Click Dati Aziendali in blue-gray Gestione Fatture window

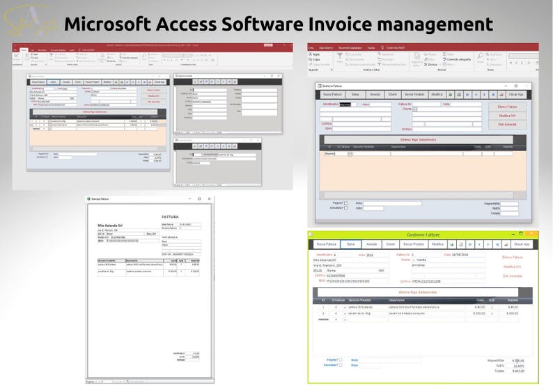[x=508, y=125]
